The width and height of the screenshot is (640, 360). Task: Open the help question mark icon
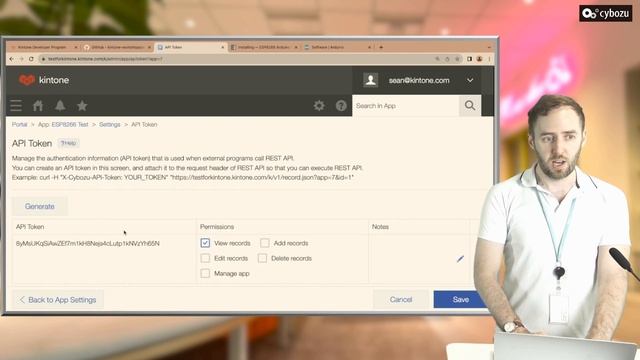(341, 106)
